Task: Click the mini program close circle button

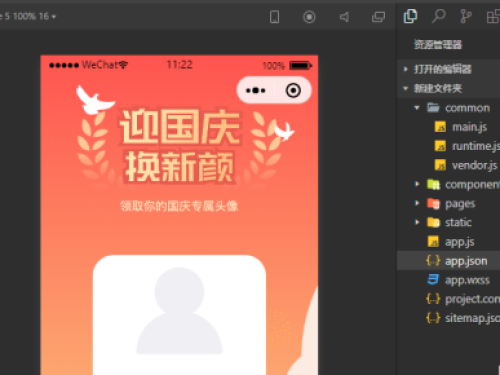Action: click(293, 90)
